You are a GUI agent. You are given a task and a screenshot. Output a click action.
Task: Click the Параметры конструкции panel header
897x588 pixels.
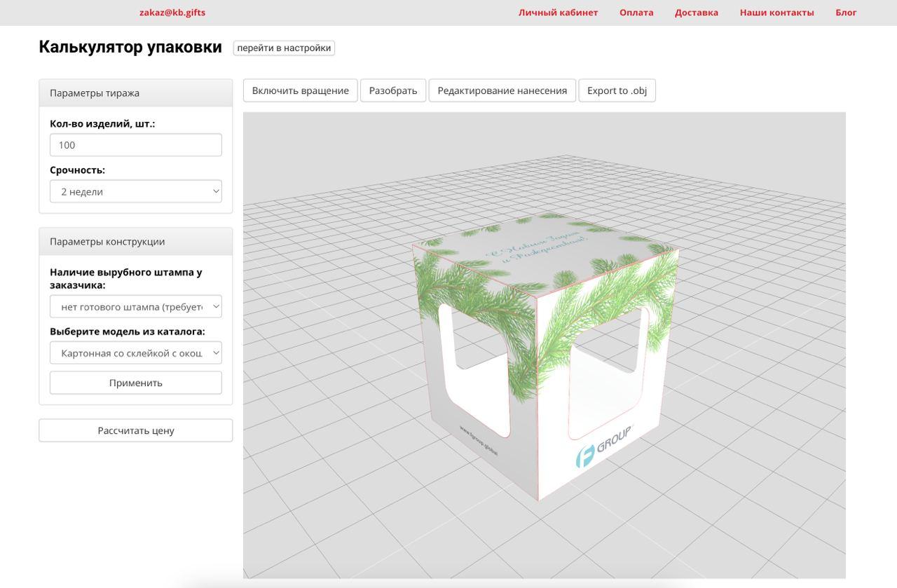[x=136, y=242]
